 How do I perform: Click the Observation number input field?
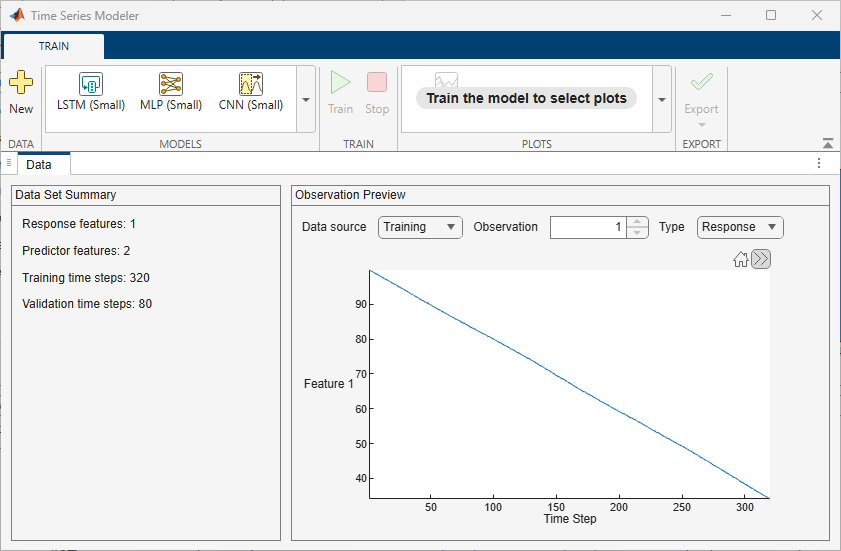tap(588, 227)
